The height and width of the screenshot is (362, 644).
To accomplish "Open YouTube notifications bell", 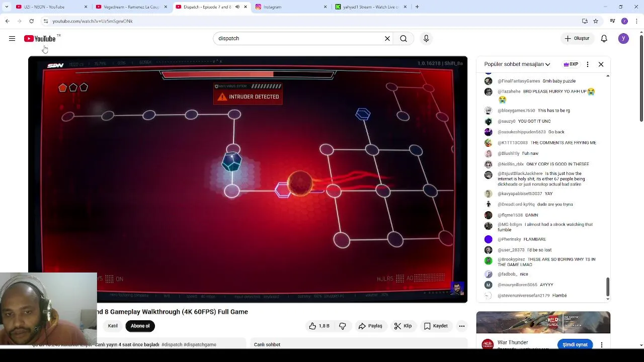I will coord(604,38).
